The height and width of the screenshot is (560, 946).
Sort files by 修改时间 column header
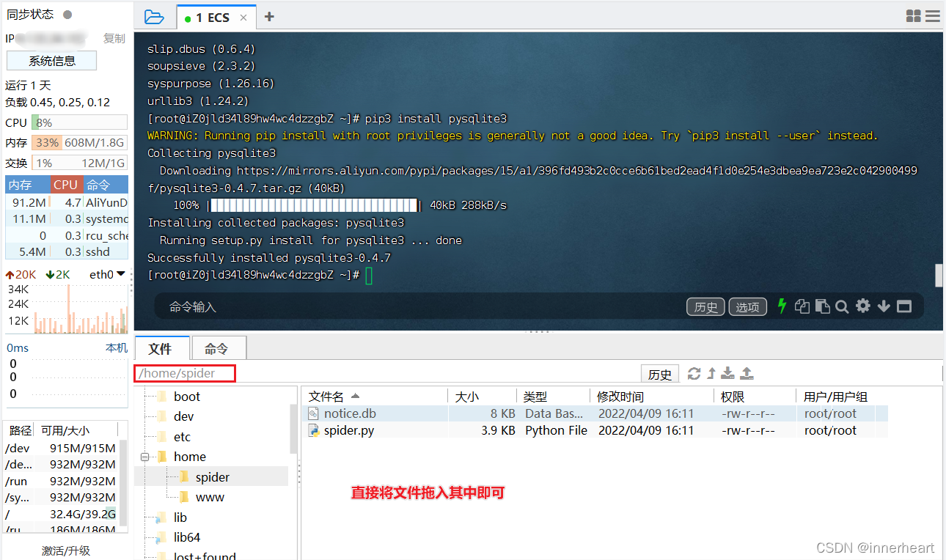[x=653, y=397]
